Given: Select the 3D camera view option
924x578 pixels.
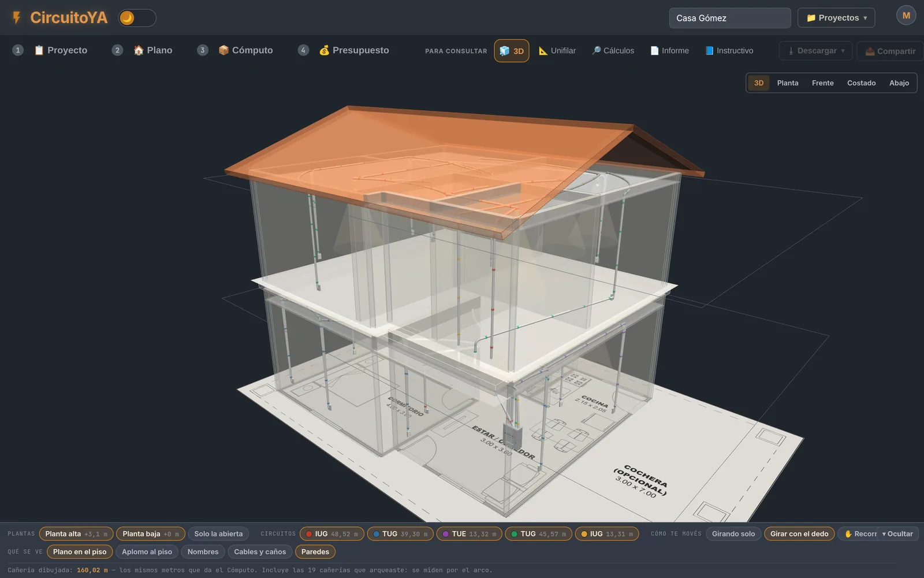Looking at the screenshot, I should coord(759,83).
